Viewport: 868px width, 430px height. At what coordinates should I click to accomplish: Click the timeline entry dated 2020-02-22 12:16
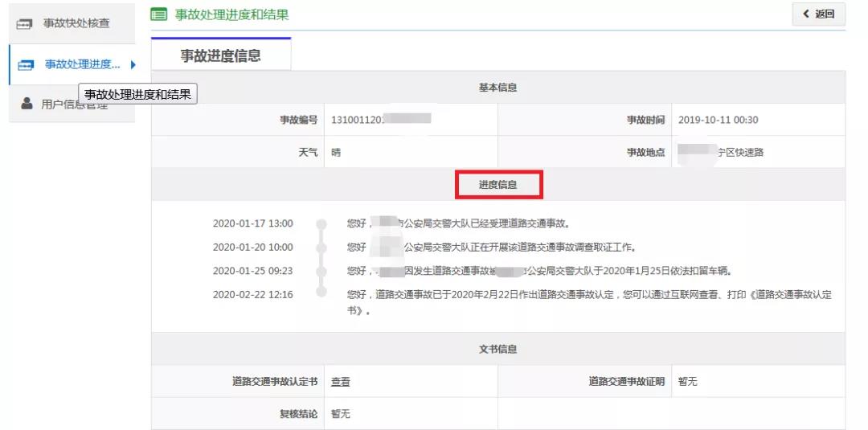[253, 295]
